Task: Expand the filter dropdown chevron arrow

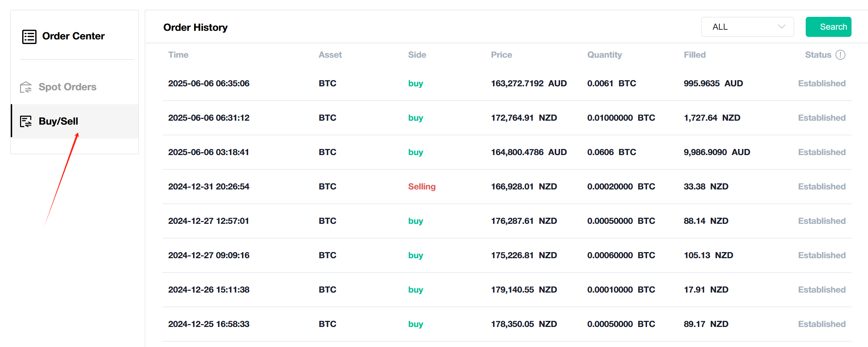Action: pyautogui.click(x=781, y=27)
